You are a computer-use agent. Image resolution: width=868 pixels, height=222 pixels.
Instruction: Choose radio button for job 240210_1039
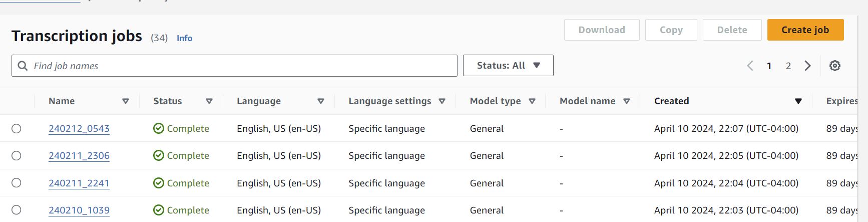(x=17, y=210)
